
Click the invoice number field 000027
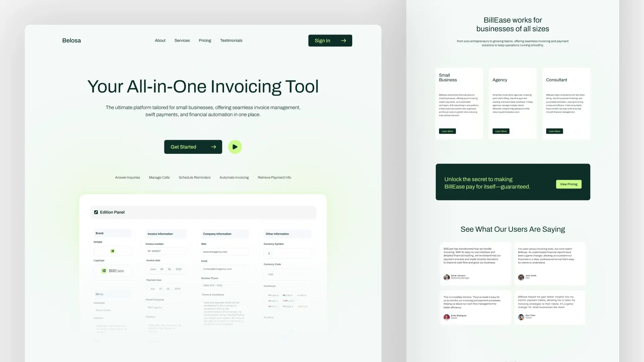(166, 251)
